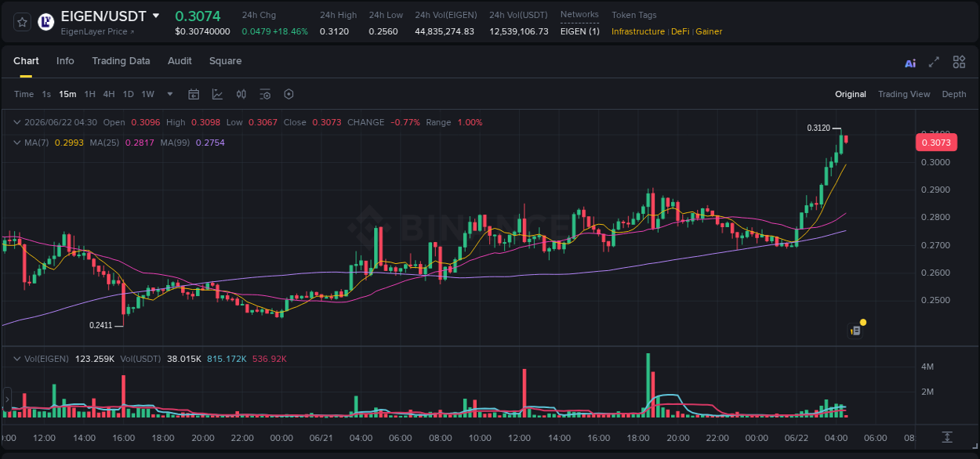The height and width of the screenshot is (459, 980).
Task: Open the hexagon chart settings icon
Action: click(289, 94)
